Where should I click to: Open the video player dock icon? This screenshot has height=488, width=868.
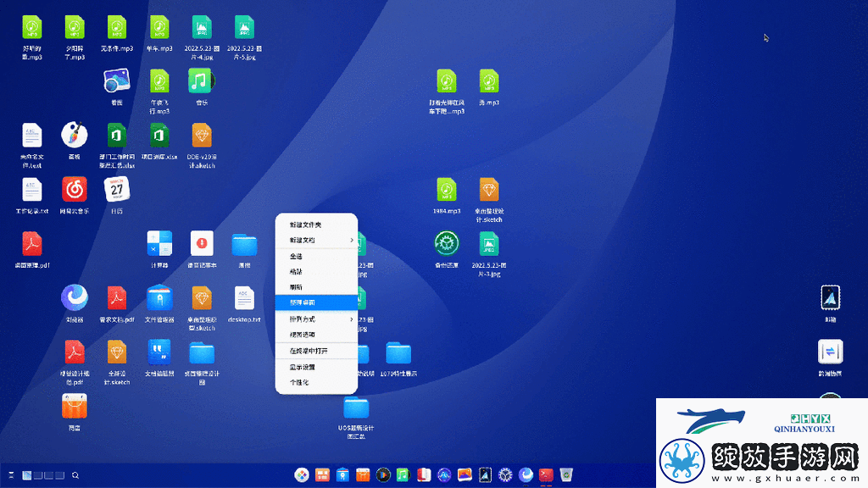383,474
